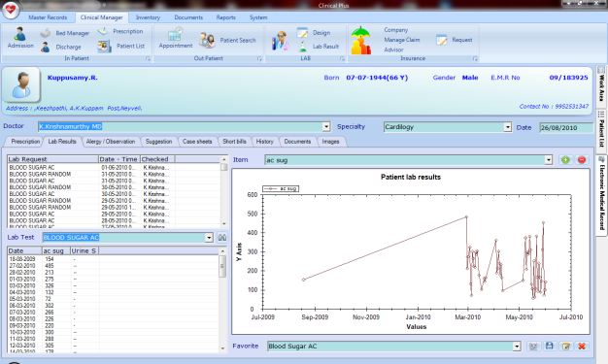Open the Documents ribbon tab
Viewport: 608px width, 364px height.
coord(188,17)
